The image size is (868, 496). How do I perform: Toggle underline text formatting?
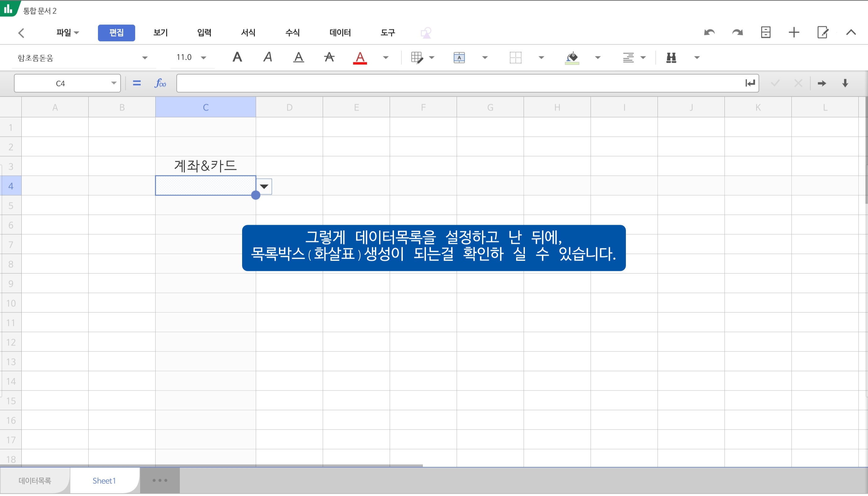[x=299, y=58]
